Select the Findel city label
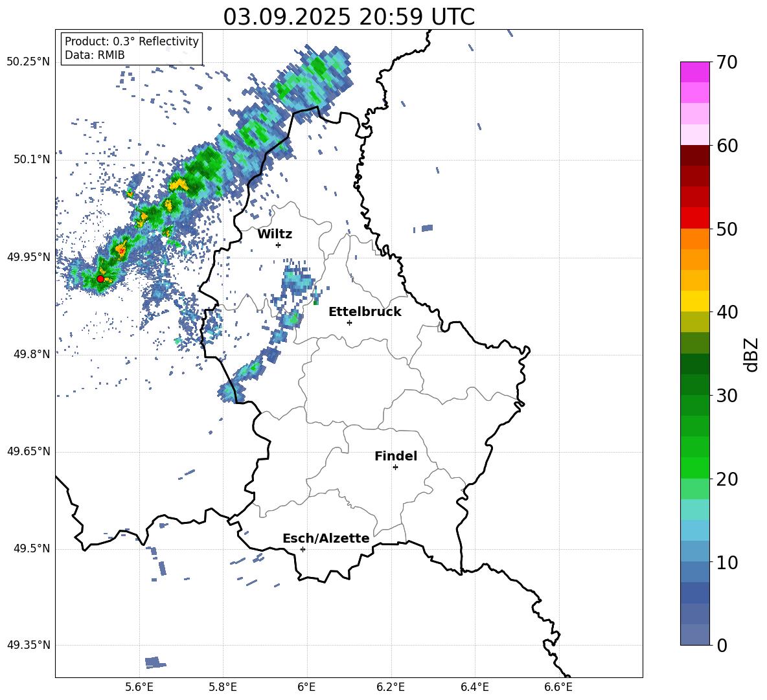The height and width of the screenshot is (700, 767). pos(396,456)
